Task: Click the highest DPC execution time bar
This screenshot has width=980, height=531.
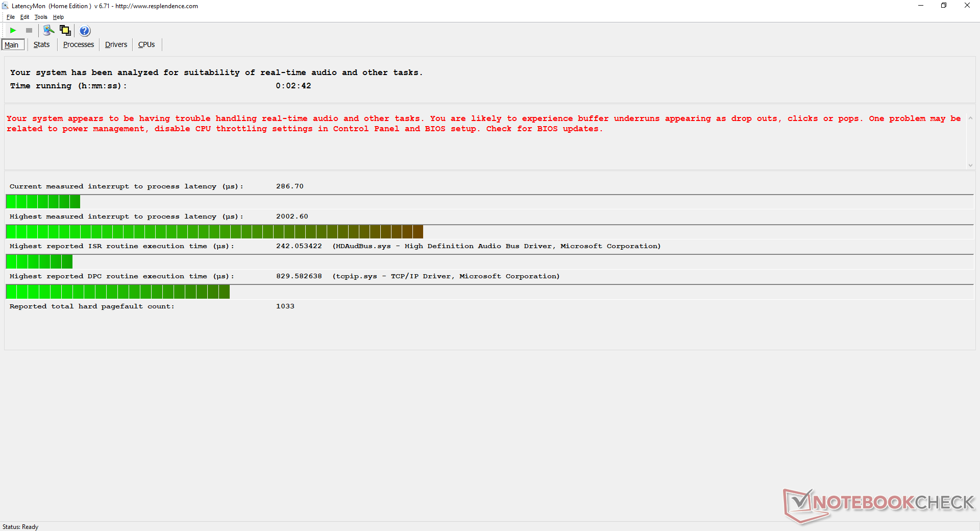Action: point(489,292)
